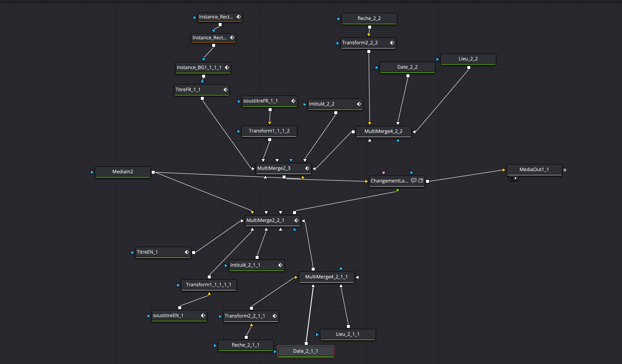Select the MediaIn2 node
Image resolution: width=622 pixels, height=364 pixels.
point(123,172)
